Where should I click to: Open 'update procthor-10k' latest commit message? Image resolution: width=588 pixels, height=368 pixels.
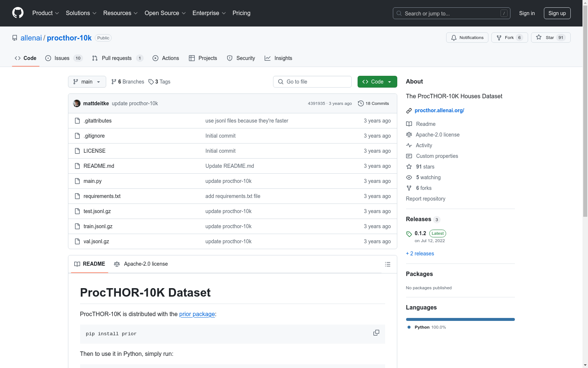[135, 103]
